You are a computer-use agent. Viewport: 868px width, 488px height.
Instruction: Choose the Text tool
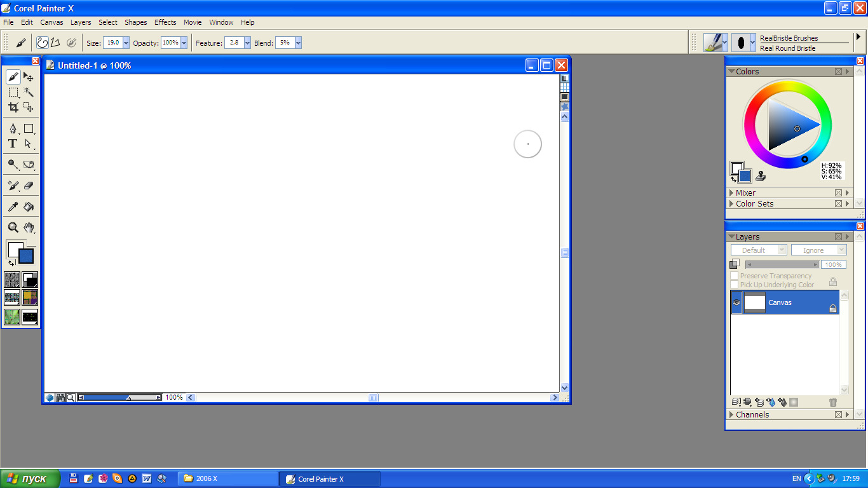pyautogui.click(x=13, y=144)
